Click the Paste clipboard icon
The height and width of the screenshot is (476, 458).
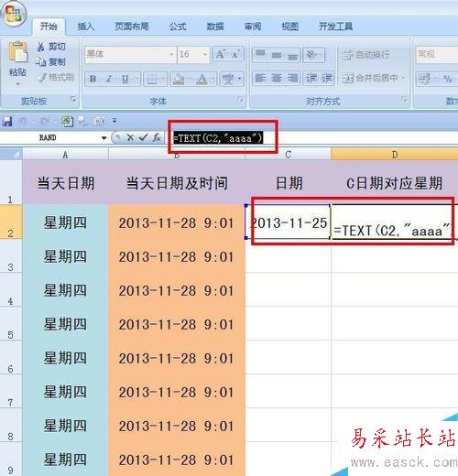coord(17,52)
